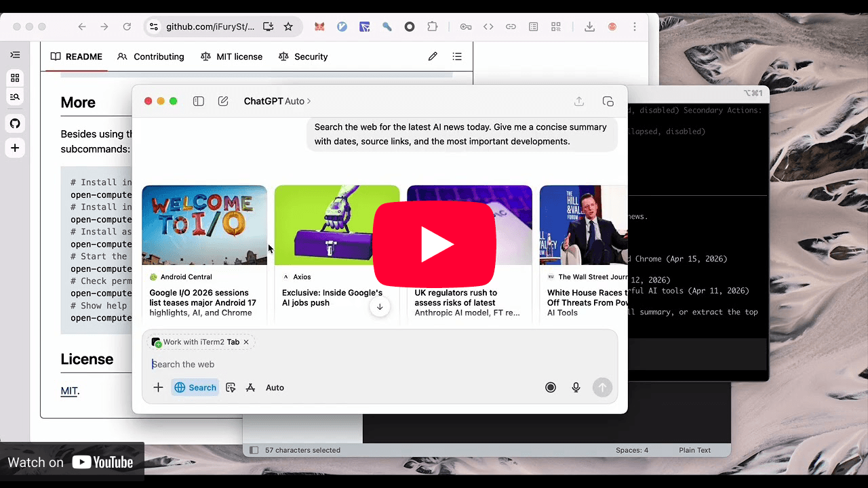Viewport: 868px width, 488px height.
Task: Jump to bottom with the down-arrow button
Action: pos(380,307)
